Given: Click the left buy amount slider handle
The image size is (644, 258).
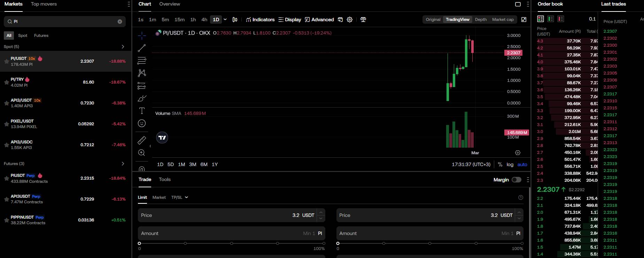Looking at the screenshot, I should 139,243.
